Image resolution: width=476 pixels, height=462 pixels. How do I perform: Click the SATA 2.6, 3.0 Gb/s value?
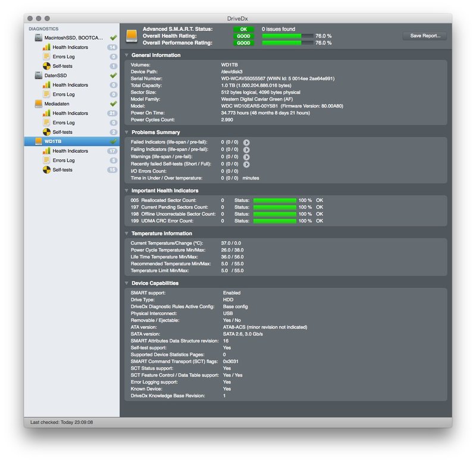pyautogui.click(x=243, y=334)
